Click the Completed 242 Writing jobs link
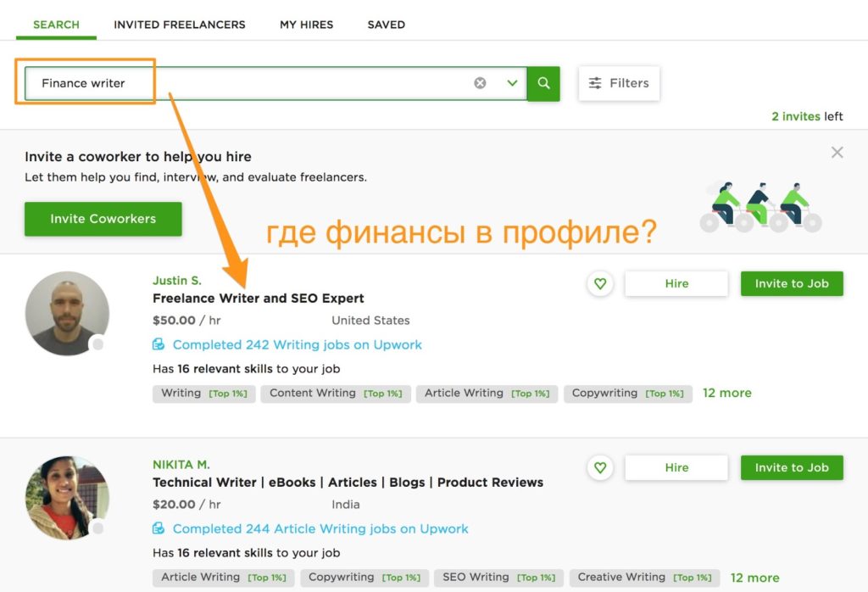Screen dimensions: 868x592 pyautogui.click(x=297, y=344)
